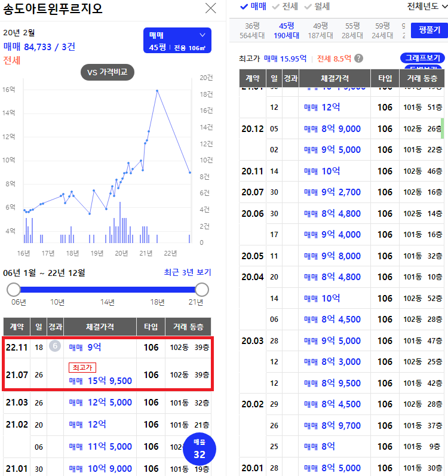Click the VS 가격비교 button

coord(107,72)
